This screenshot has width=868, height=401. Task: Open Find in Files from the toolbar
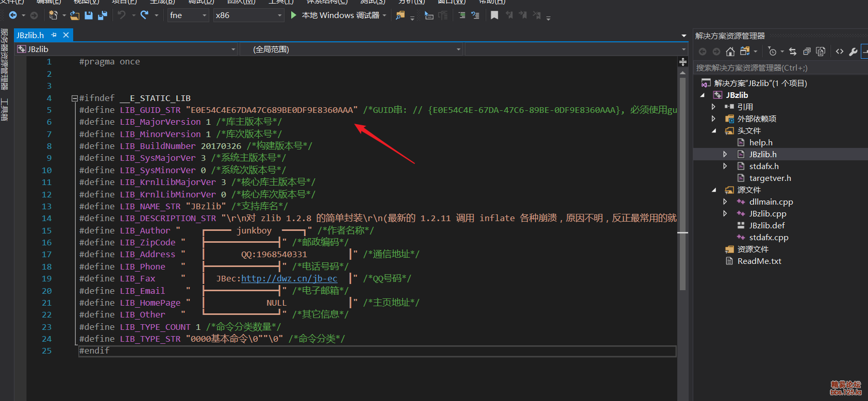(x=400, y=15)
